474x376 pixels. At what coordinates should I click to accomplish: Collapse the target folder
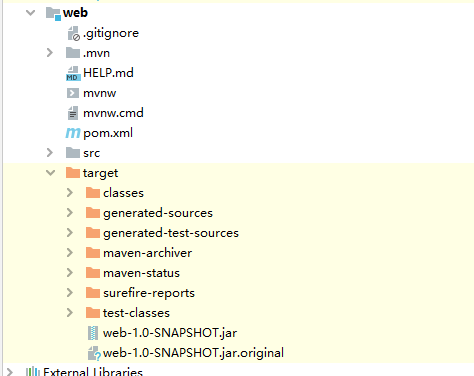point(51,173)
